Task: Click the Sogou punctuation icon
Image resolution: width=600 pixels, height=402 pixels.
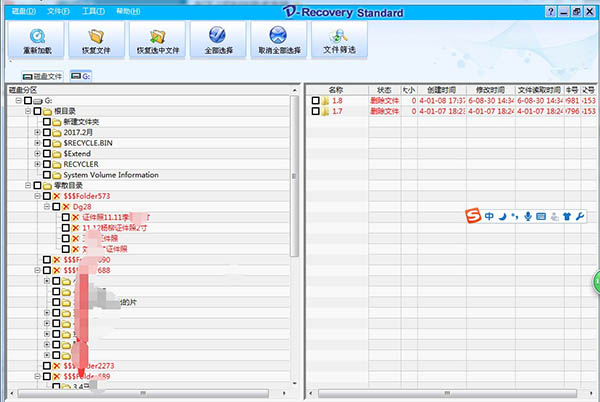Action: click(515, 216)
